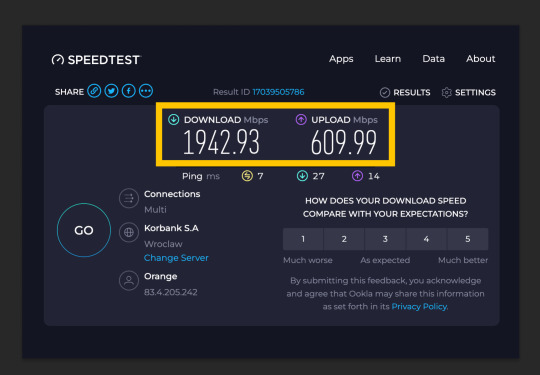
Task: Click the Much better label
Action: click(463, 260)
